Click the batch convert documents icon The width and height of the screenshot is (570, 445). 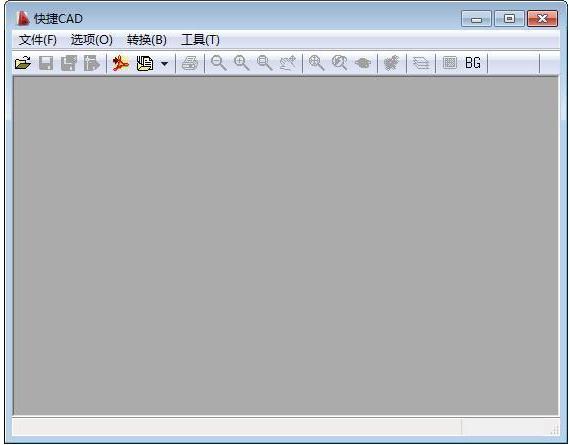pos(145,63)
